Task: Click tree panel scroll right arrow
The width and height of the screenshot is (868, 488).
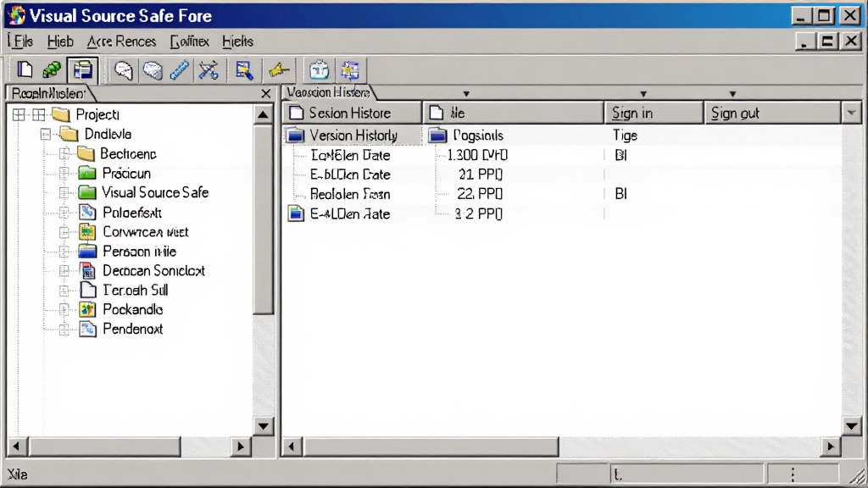Action: point(241,446)
